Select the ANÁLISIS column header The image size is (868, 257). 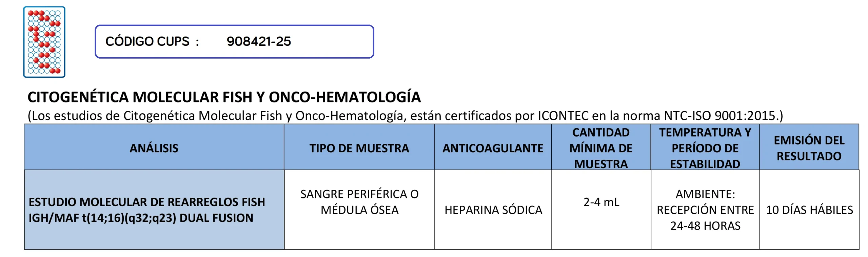click(154, 148)
